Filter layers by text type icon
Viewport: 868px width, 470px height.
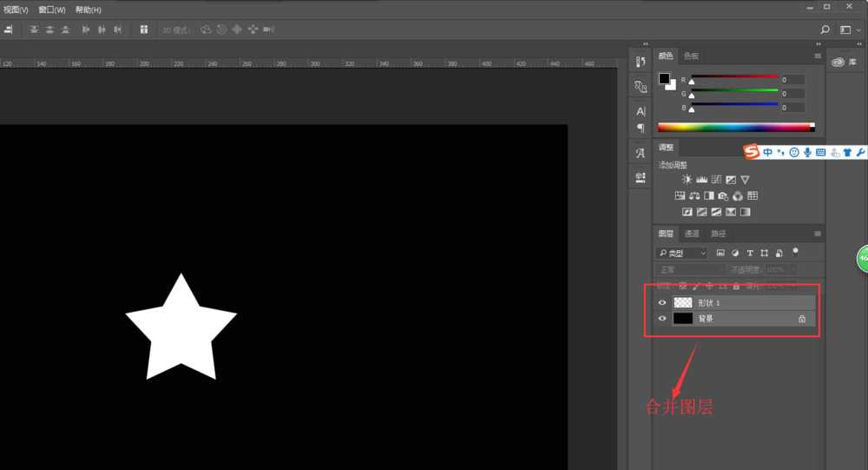(x=749, y=253)
